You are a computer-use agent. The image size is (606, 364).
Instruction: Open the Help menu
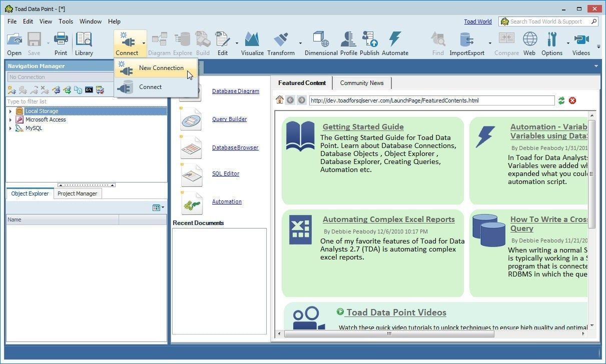pos(114,21)
